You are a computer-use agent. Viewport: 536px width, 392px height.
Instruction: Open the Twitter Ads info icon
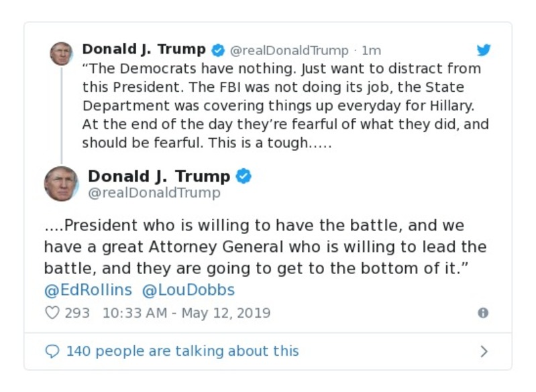pyautogui.click(x=482, y=313)
